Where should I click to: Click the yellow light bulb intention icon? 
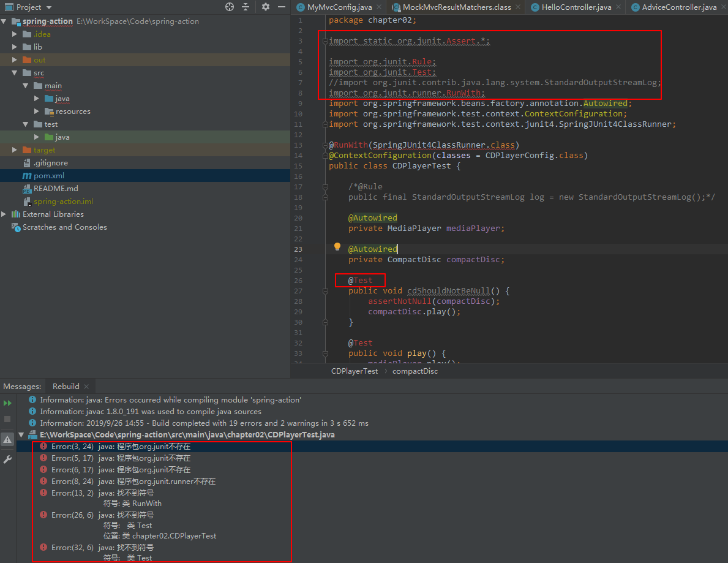tap(337, 247)
